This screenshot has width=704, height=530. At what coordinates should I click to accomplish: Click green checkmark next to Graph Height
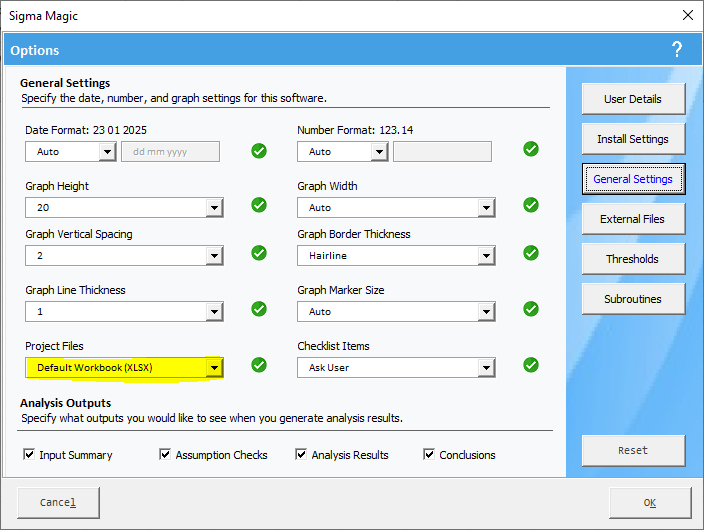click(x=259, y=205)
